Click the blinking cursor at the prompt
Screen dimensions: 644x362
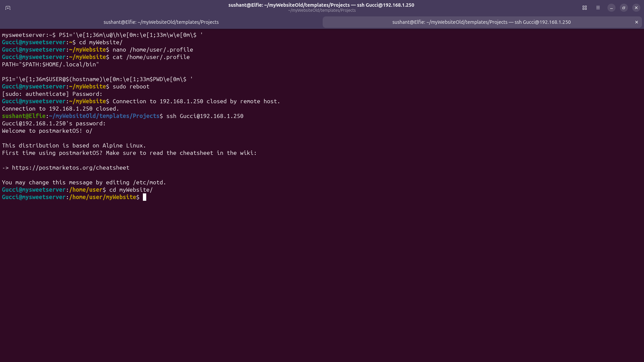[x=145, y=197]
